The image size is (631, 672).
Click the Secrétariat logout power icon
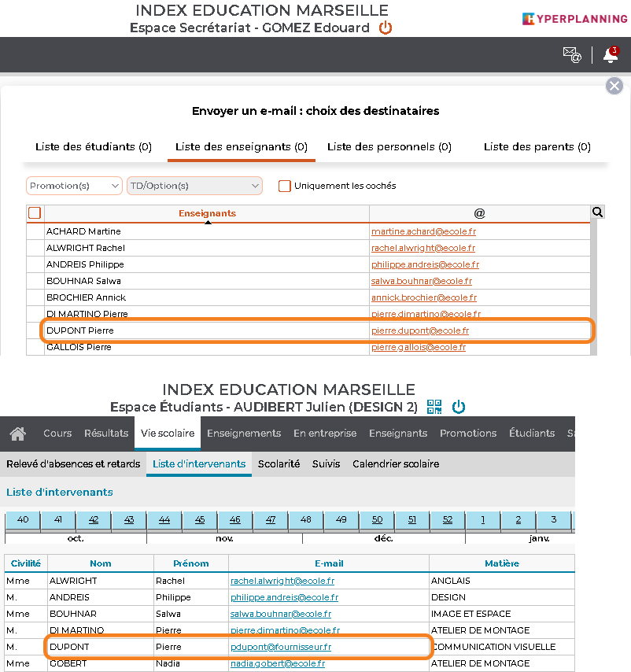(385, 28)
